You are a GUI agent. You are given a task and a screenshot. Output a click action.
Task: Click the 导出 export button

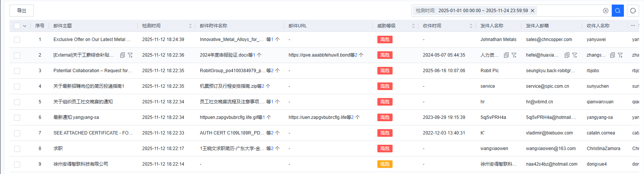(x=22, y=11)
